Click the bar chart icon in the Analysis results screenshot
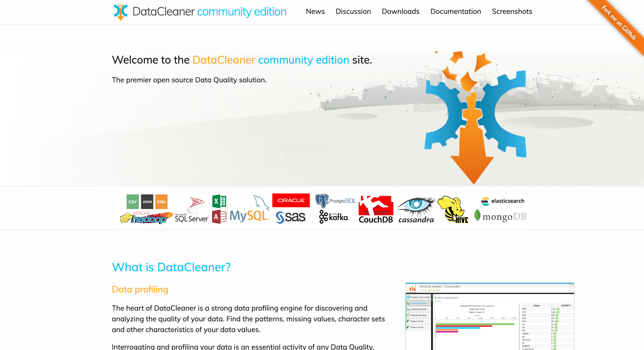 click(x=412, y=288)
